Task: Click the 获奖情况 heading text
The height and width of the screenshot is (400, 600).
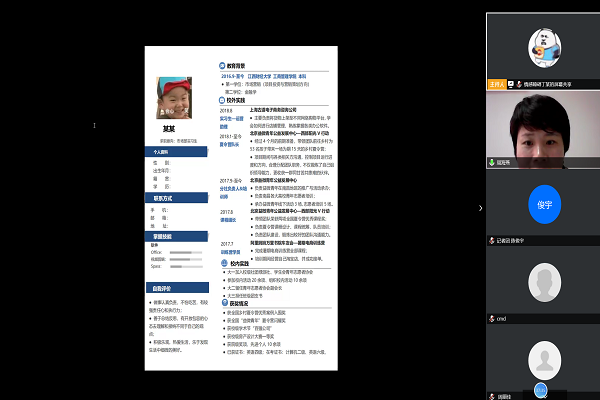Action: [239, 303]
